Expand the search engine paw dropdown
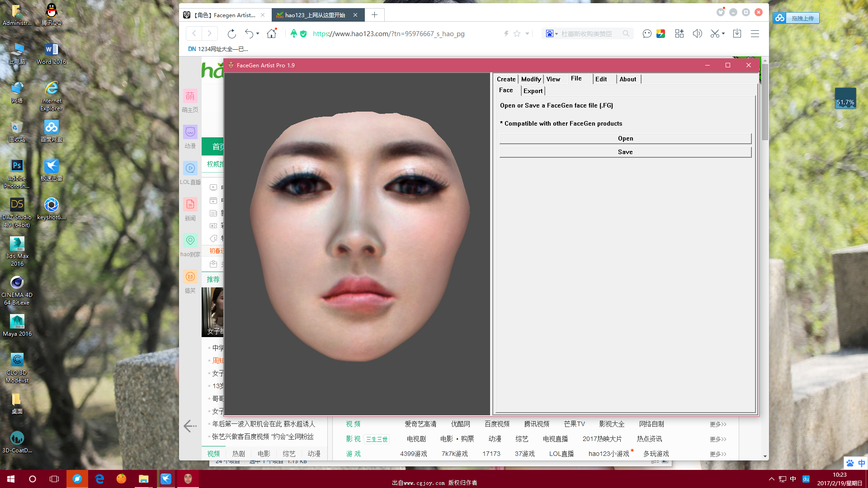868x488 pixels. (x=552, y=34)
